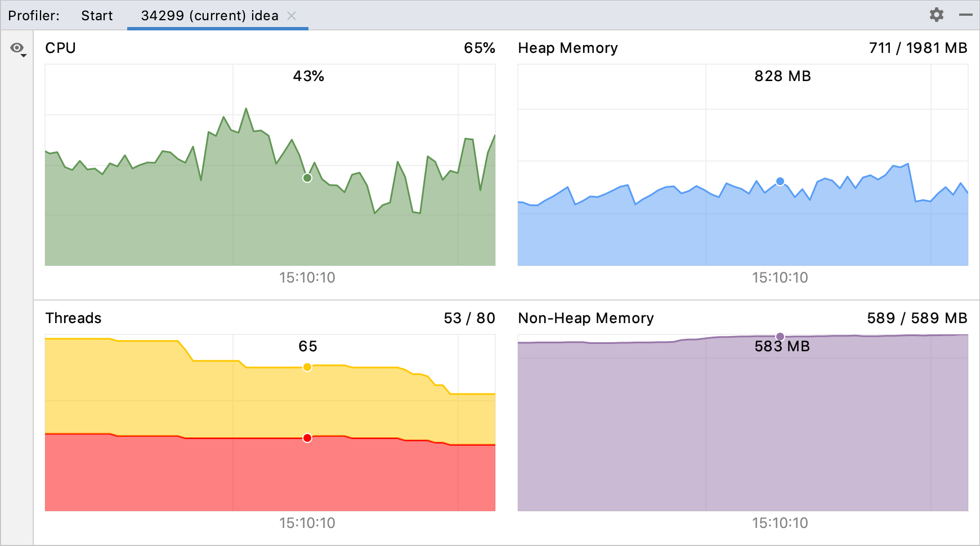This screenshot has width=980, height=546.
Task: Switch to the Start tab
Action: 97,16
